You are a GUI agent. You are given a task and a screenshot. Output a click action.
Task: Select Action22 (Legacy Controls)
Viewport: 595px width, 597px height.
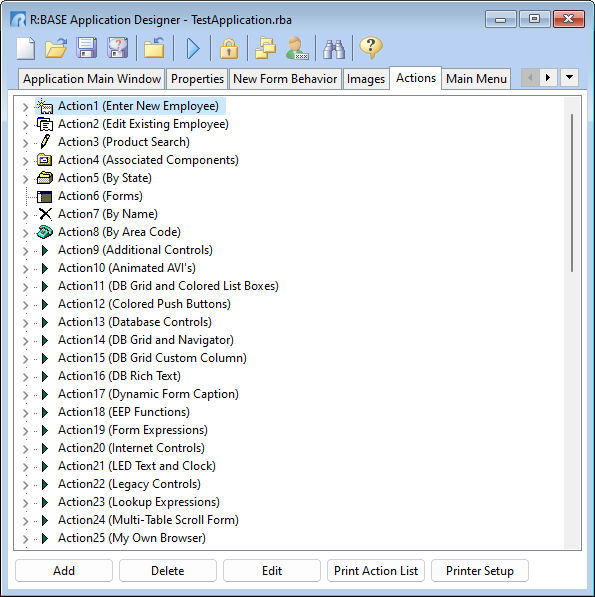[x=129, y=484]
